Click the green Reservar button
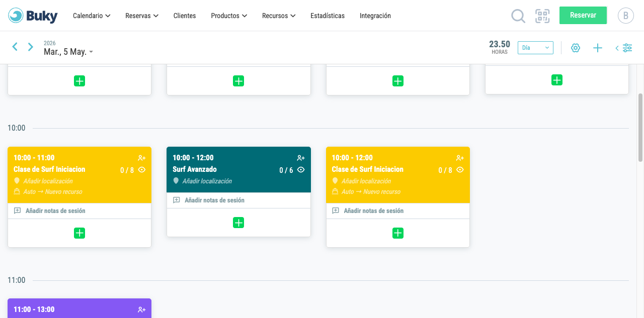Viewport: 644px width, 318px height. [583, 15]
